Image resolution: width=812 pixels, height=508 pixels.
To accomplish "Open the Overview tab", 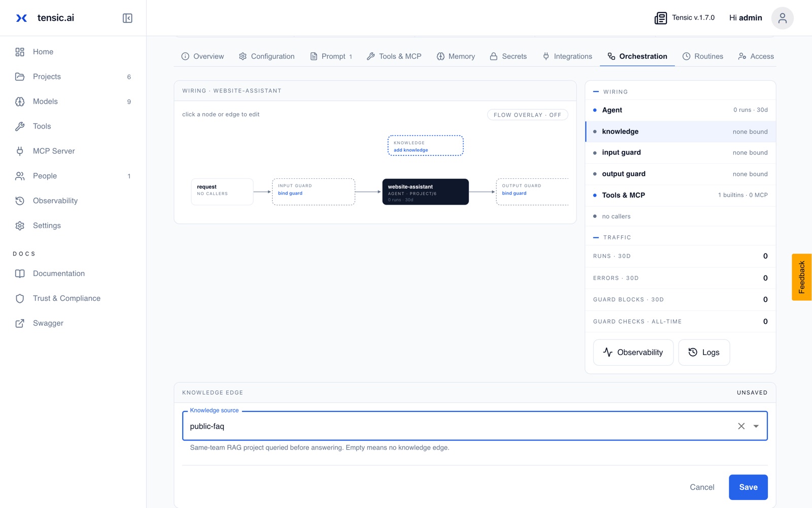I will [202, 56].
